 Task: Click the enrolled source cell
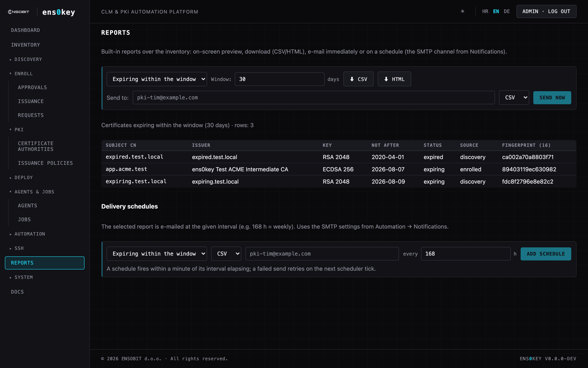click(x=470, y=169)
